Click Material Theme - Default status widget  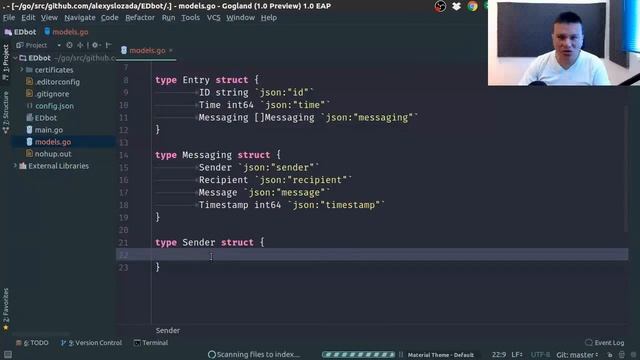(441, 355)
